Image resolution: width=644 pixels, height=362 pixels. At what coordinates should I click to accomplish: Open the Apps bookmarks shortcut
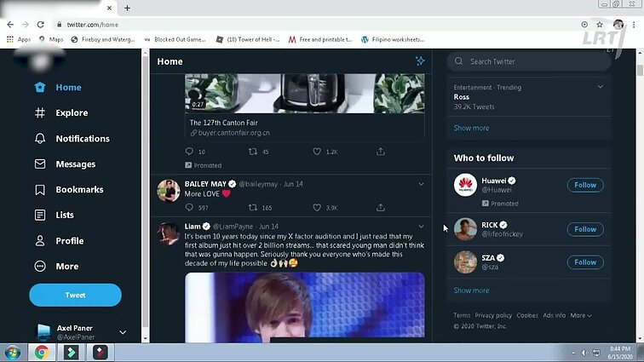pos(19,39)
